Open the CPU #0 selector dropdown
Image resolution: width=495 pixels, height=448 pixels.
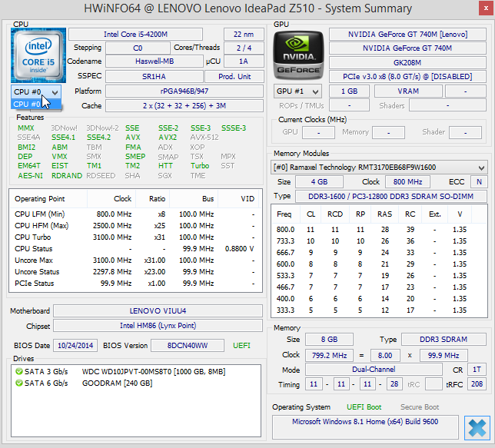pos(36,92)
